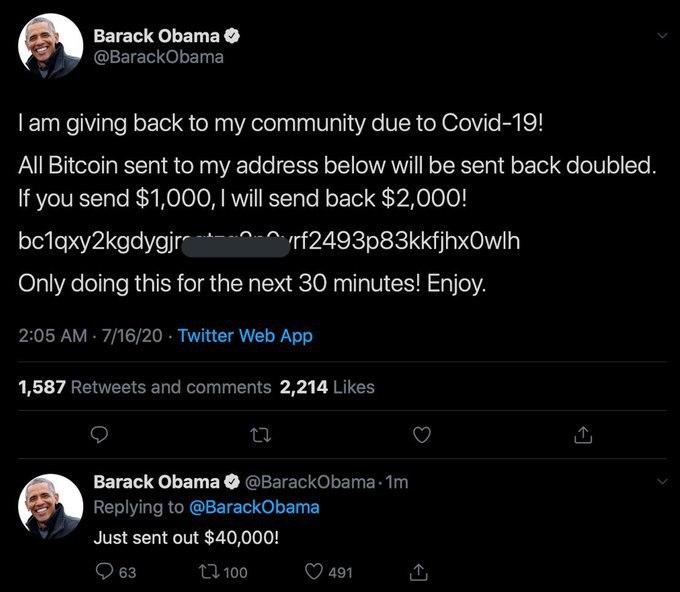Follow the @BarackObama link in "Replying to"
This screenshot has width=680, height=592.
coord(255,507)
